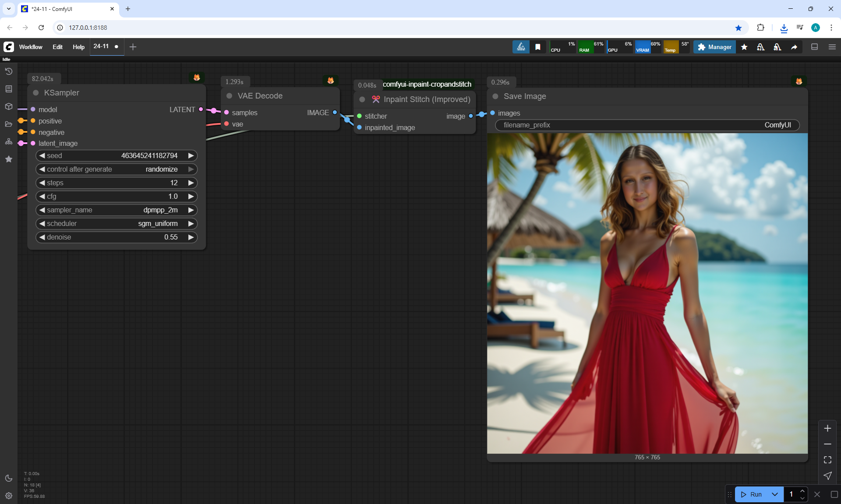Open the Workflow menu
Image resolution: width=841 pixels, height=504 pixels.
click(31, 47)
